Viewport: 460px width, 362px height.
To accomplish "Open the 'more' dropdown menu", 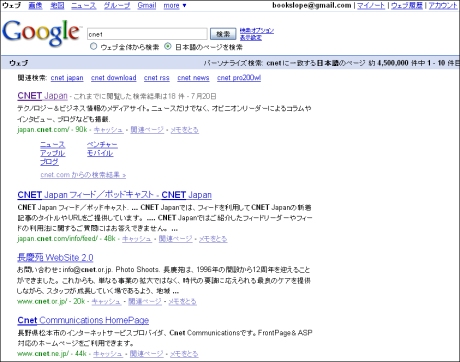I will point(175,5).
